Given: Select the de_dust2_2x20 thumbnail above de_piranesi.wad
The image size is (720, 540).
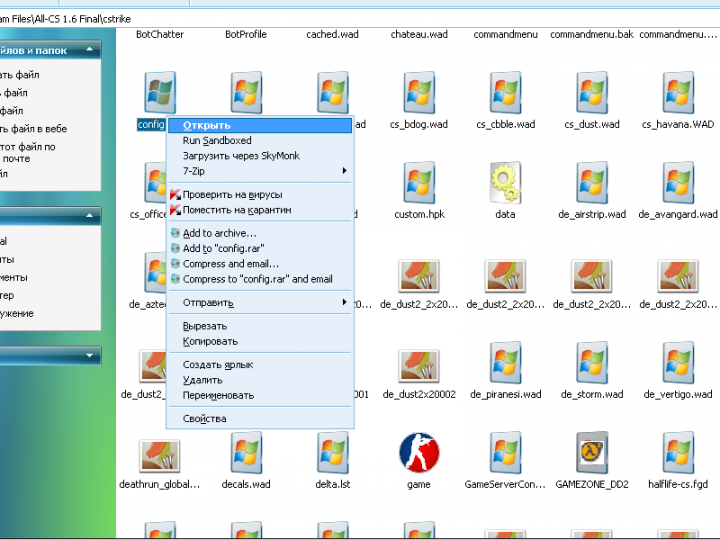Looking at the screenshot, I should (506, 276).
